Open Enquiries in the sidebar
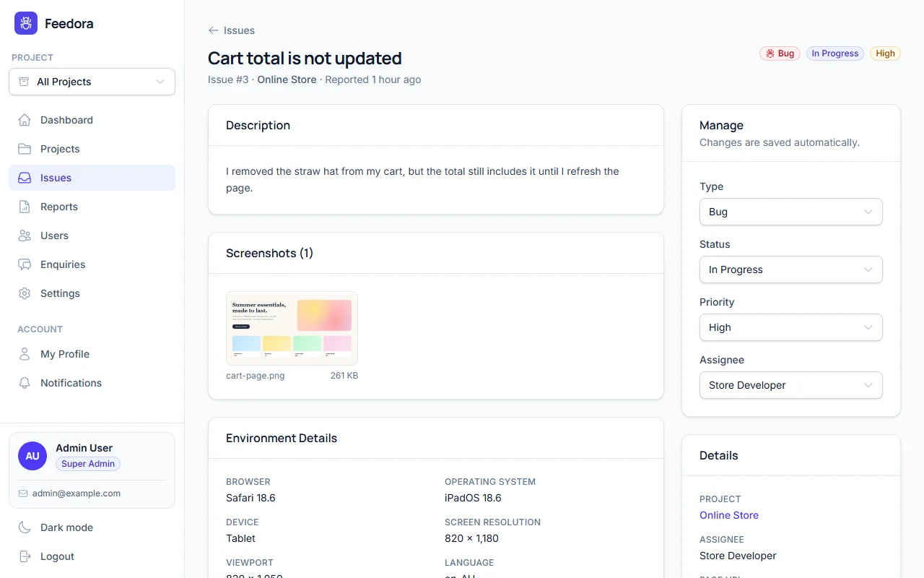924x578 pixels. tap(92, 264)
